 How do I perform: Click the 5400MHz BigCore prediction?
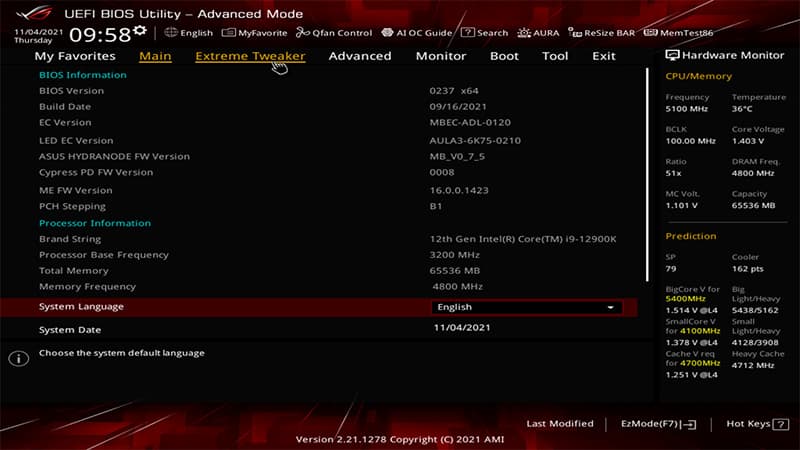tap(685, 298)
